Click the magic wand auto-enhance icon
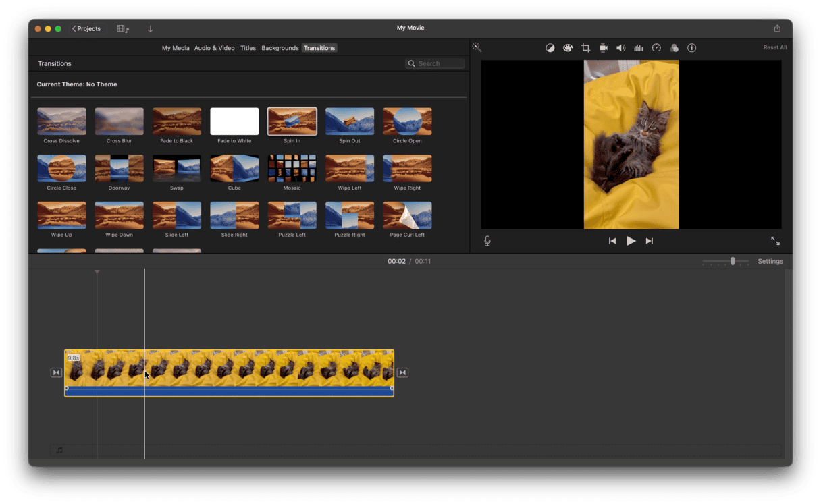This screenshot has height=504, width=821. 477,48
